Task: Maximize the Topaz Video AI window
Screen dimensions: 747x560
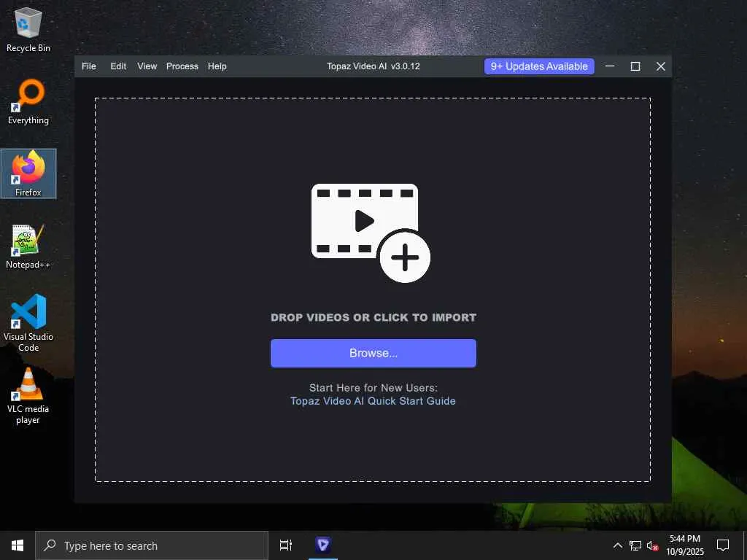Action: [x=635, y=66]
